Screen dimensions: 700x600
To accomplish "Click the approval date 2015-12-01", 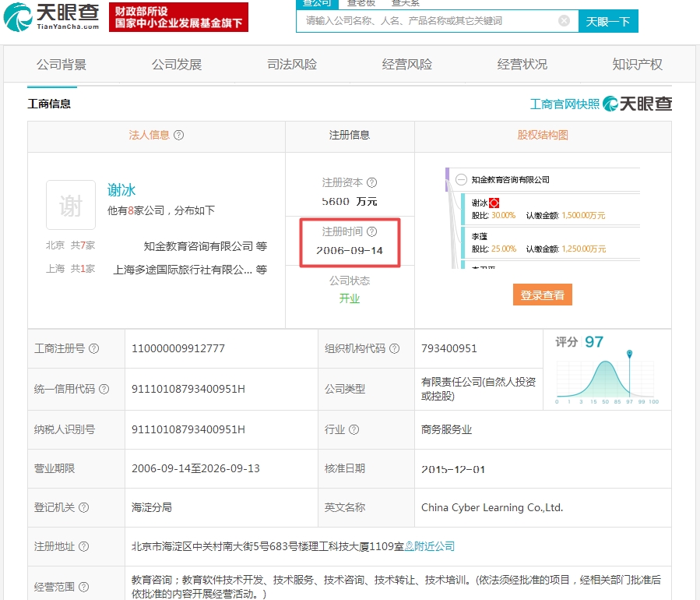I will click(x=453, y=470).
